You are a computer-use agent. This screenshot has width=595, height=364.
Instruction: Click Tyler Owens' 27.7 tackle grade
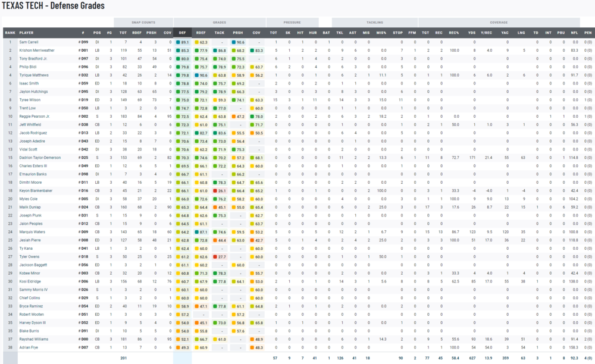tap(220, 256)
